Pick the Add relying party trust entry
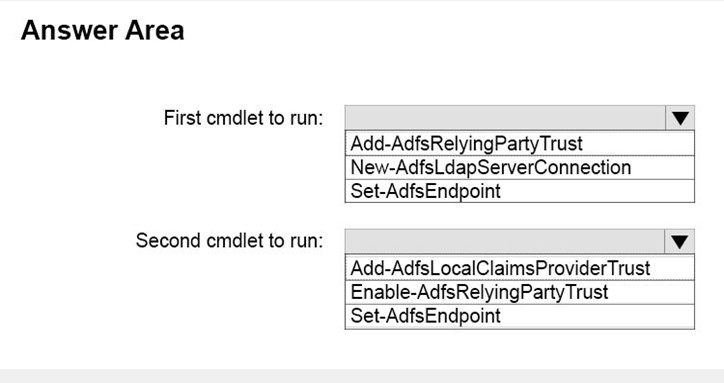This screenshot has width=724, height=383. [x=519, y=143]
